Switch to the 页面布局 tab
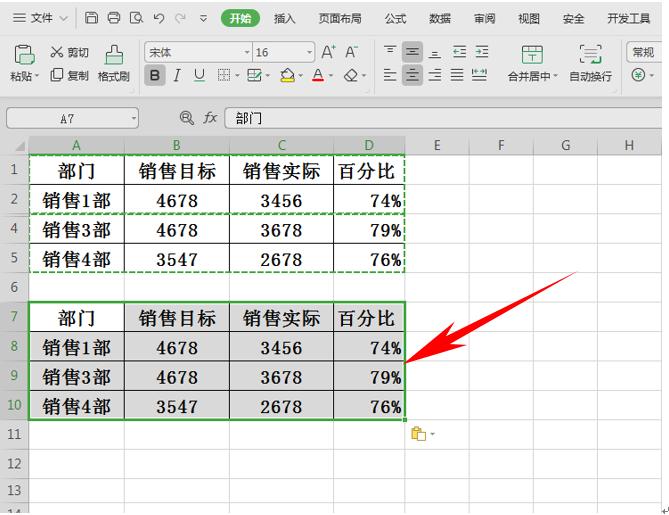 (340, 18)
